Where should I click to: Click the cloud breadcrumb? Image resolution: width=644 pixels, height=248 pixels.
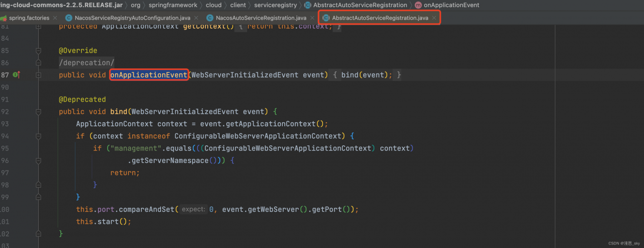coord(213,5)
